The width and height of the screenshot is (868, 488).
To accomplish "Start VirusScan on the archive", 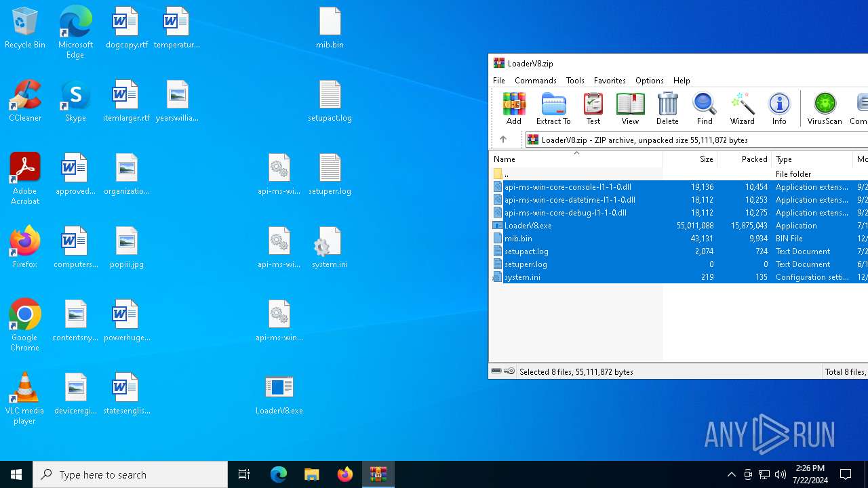I will [x=825, y=108].
